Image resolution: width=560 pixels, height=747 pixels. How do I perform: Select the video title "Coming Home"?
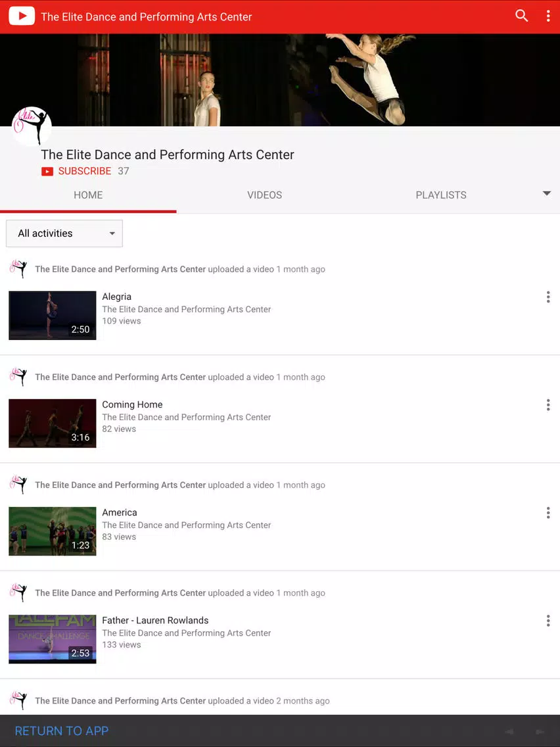coord(132,404)
